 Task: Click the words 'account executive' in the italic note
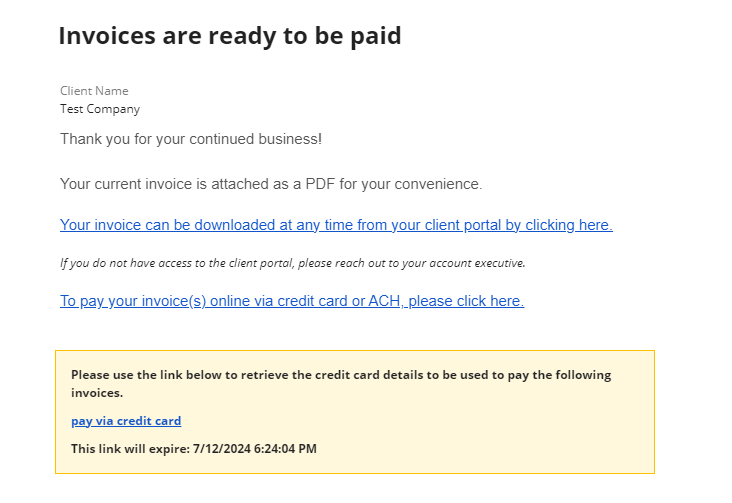(x=479, y=263)
